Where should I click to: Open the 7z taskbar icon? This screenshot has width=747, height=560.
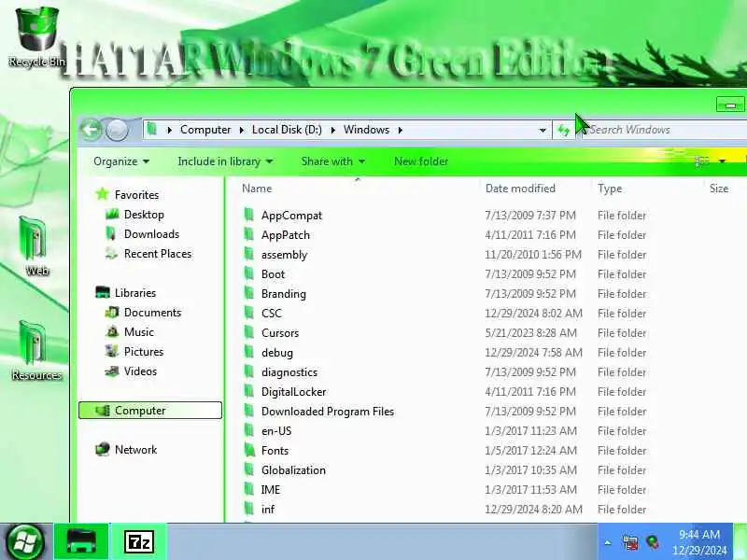[x=138, y=542]
